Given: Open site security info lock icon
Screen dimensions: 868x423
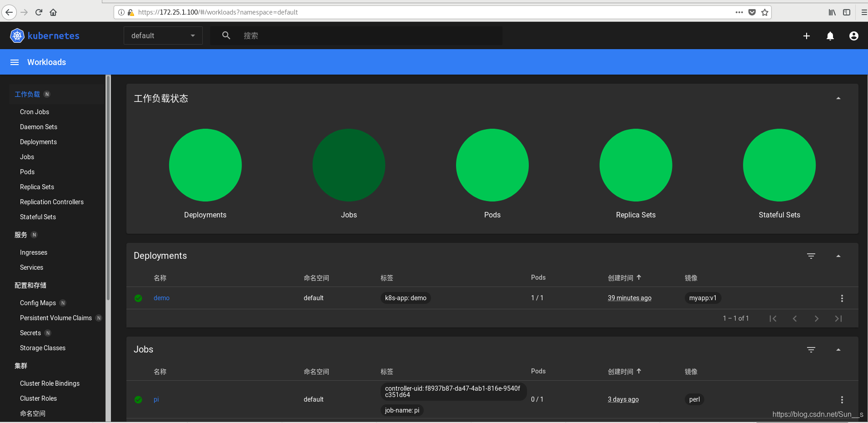Looking at the screenshot, I should (130, 12).
